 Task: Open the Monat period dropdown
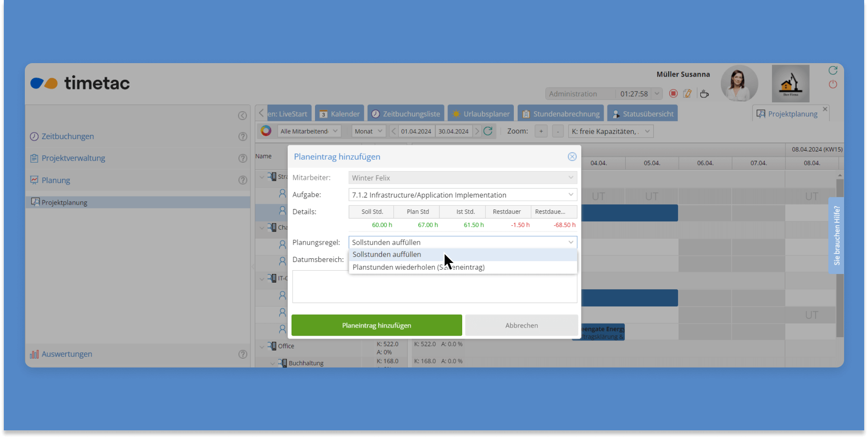click(369, 131)
